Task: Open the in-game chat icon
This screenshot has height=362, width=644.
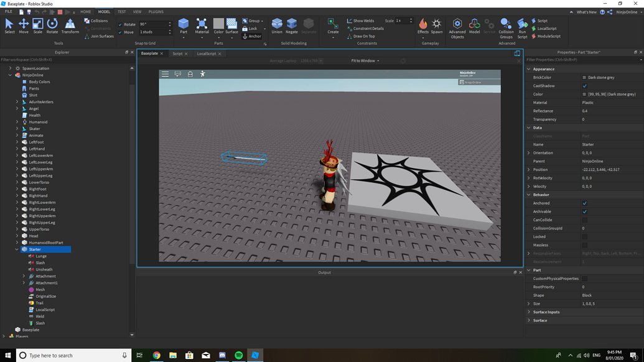Action: 178,74
